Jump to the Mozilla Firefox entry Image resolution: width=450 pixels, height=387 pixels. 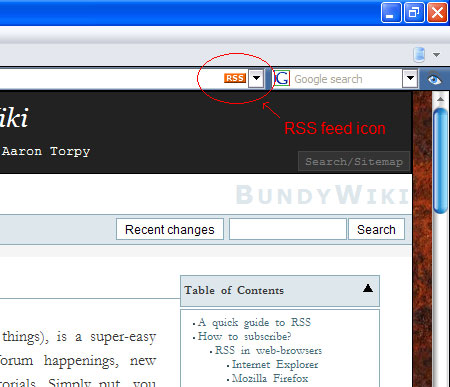tap(270, 378)
